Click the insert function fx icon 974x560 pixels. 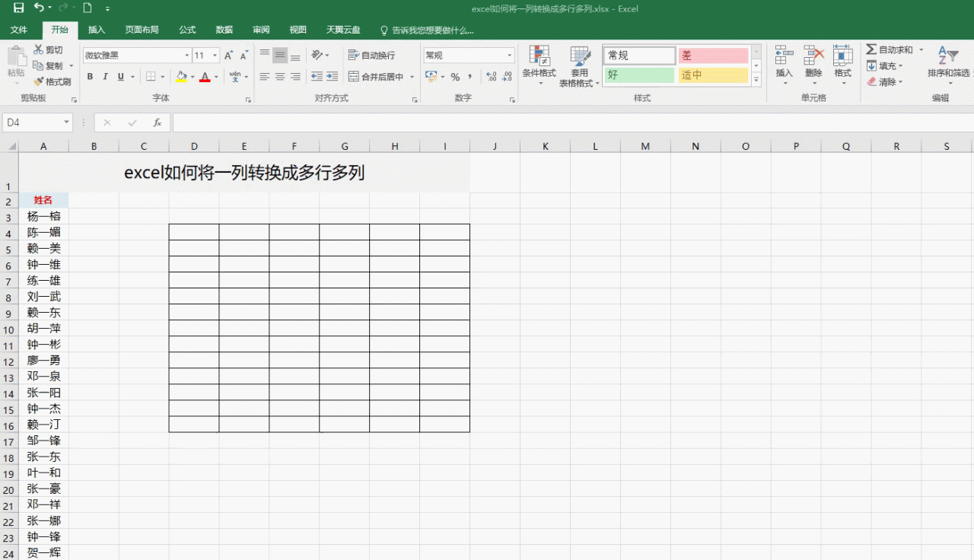tap(157, 123)
